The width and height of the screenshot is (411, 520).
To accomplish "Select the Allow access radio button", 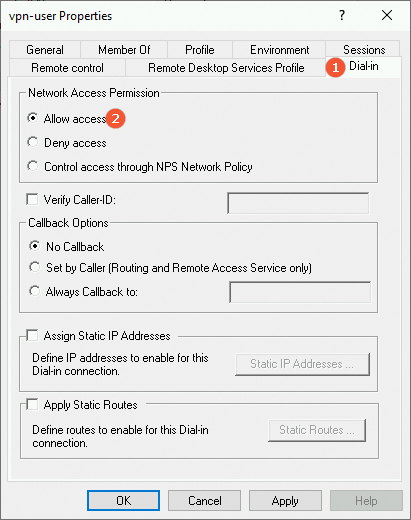I will coord(33,118).
